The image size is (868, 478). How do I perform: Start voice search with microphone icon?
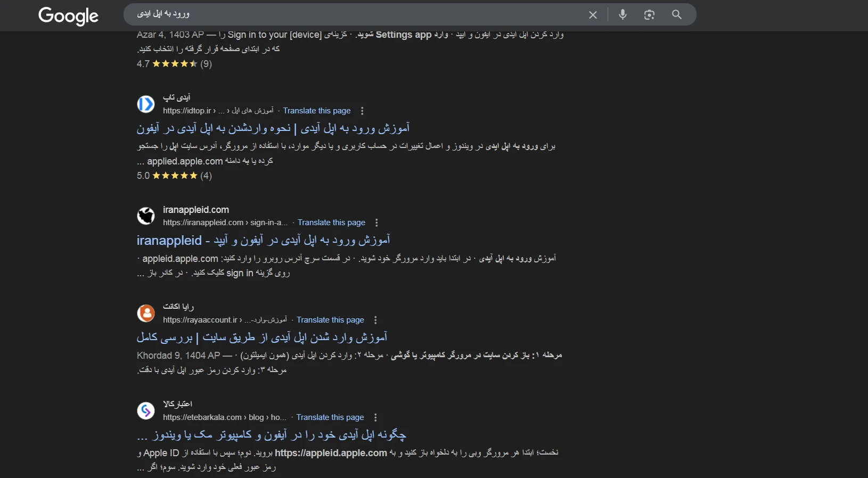(x=623, y=15)
